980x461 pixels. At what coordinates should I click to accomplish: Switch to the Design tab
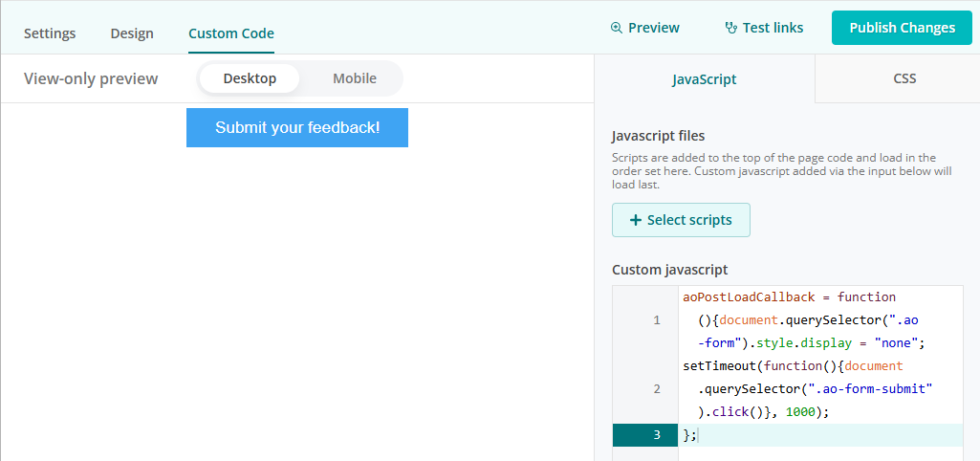click(x=132, y=33)
